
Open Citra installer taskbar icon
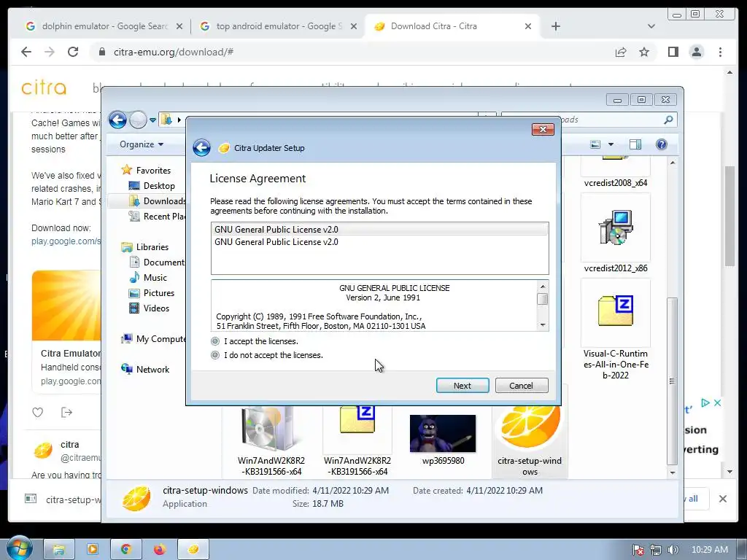pyautogui.click(x=193, y=550)
